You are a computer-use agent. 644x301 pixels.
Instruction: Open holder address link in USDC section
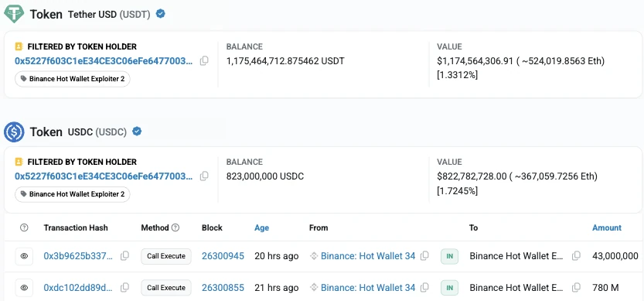[104, 176]
